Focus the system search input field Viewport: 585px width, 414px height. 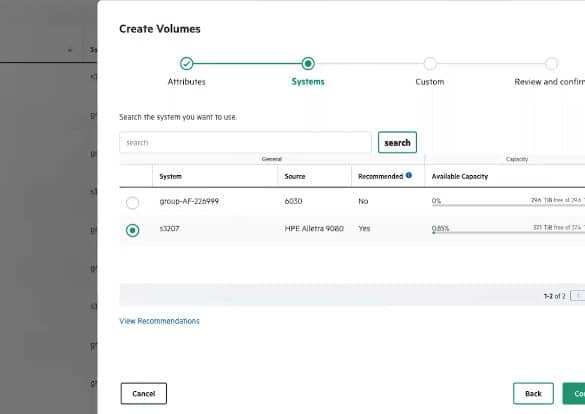coord(245,142)
